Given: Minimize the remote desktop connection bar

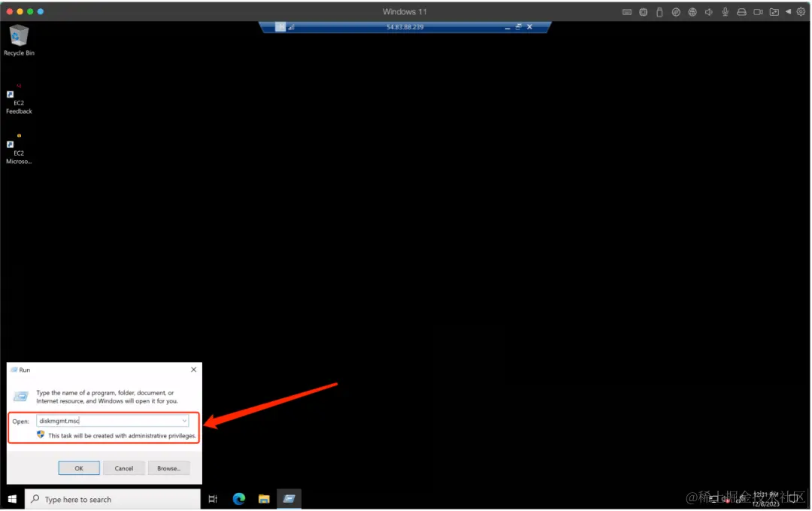Looking at the screenshot, I should (507, 27).
